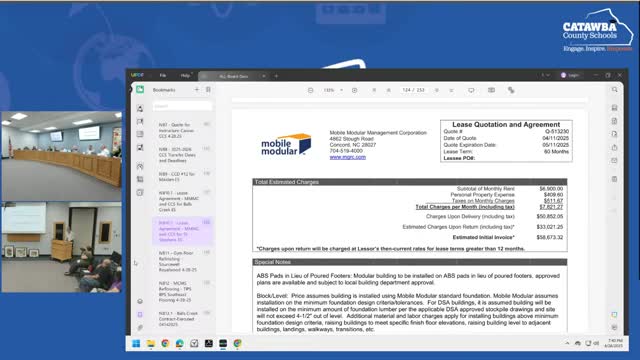
Task: Open bookmark CCO #12 for Maiden
Action: coord(183,177)
